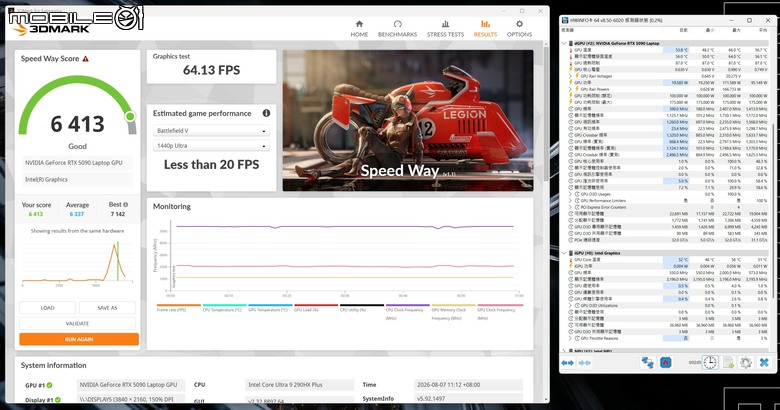The height and width of the screenshot is (410, 780).
Task: Click the Less than 20 FPS estimate text
Action: 211,165
